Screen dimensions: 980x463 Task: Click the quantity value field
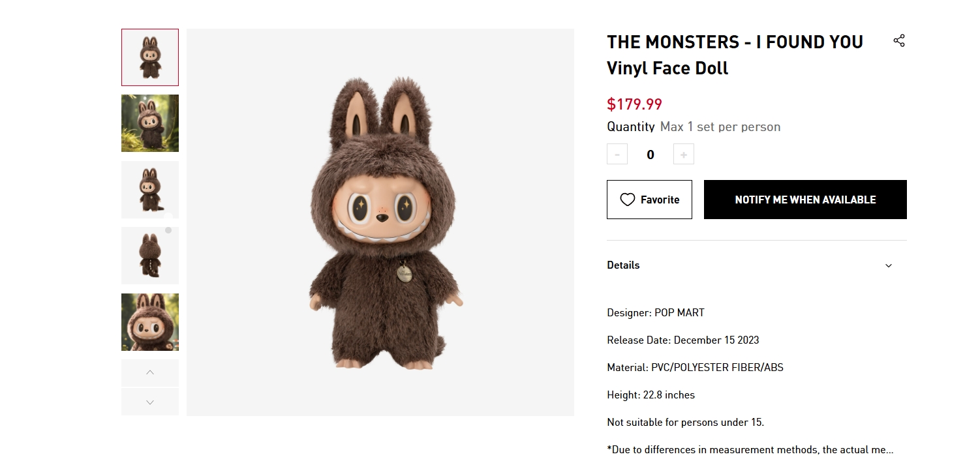[651, 155]
